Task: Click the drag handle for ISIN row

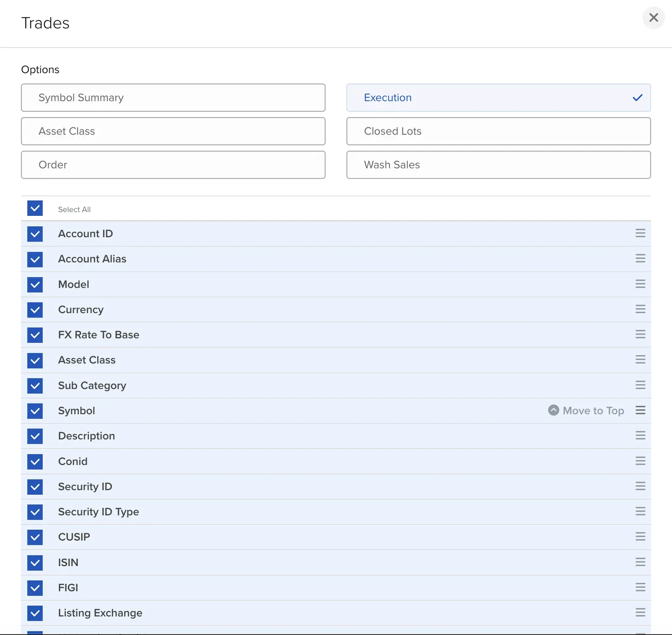Action: coord(640,562)
